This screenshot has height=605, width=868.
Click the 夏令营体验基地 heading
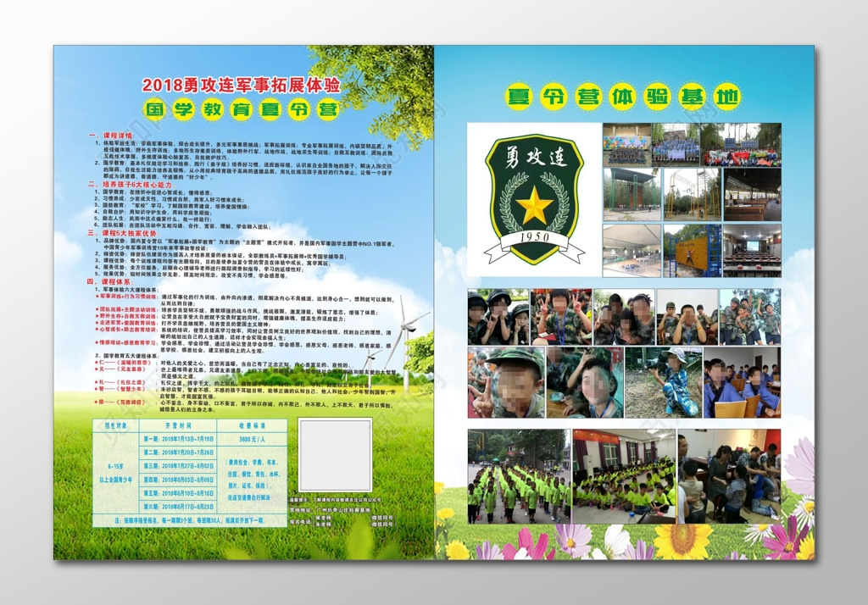click(623, 97)
